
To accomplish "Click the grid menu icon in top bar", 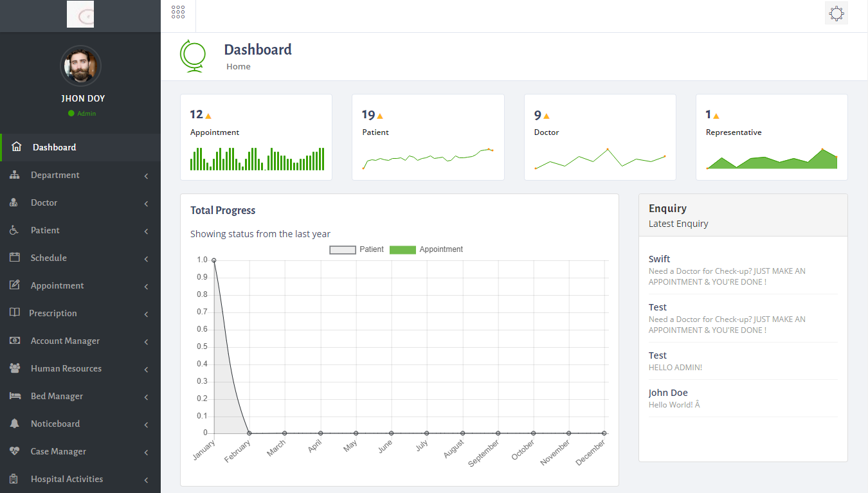I will click(178, 12).
